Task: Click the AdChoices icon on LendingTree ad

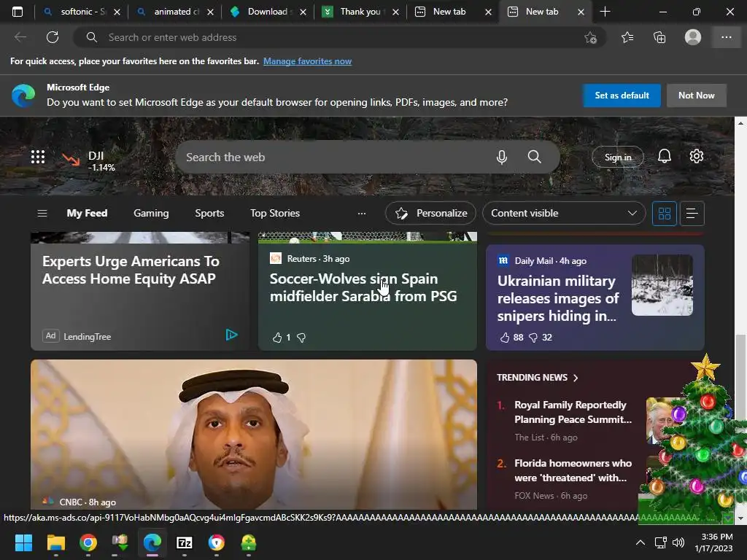Action: (x=231, y=335)
